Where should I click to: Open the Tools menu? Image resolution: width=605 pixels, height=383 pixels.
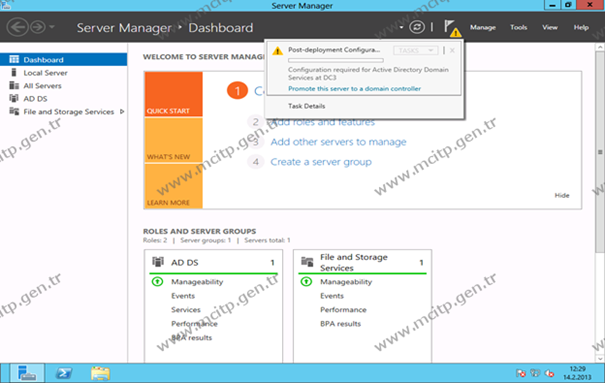point(518,27)
